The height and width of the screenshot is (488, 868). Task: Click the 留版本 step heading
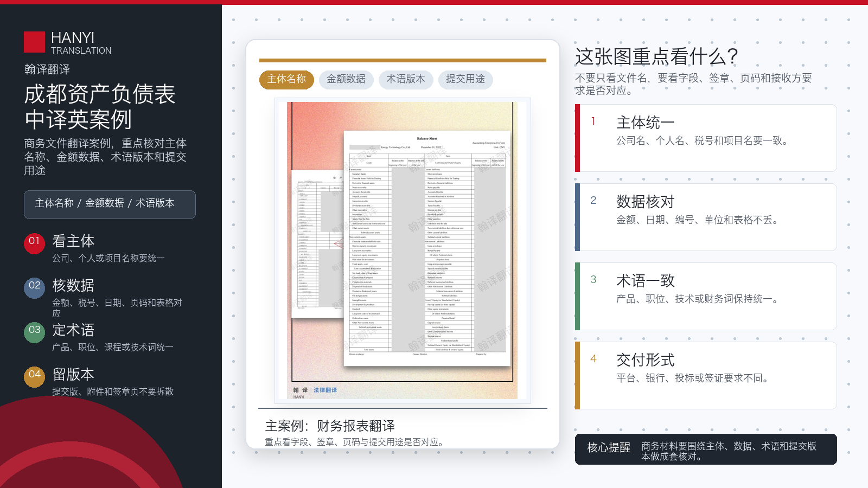73,374
